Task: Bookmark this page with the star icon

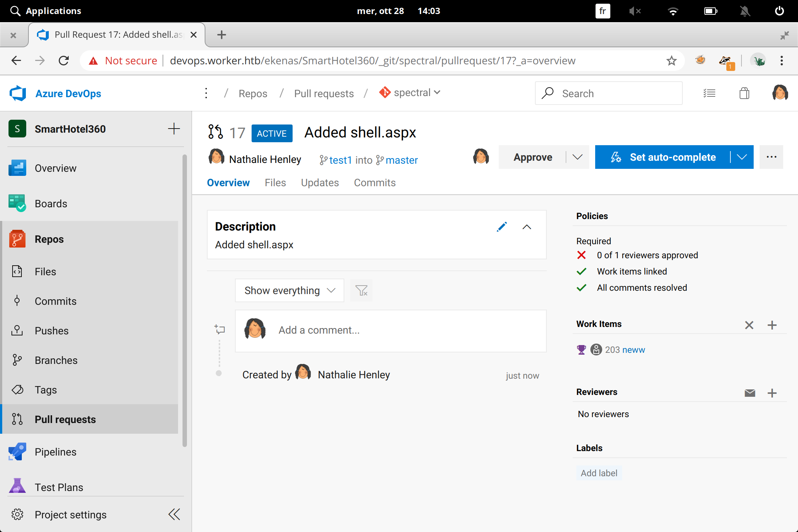Action: (x=671, y=61)
